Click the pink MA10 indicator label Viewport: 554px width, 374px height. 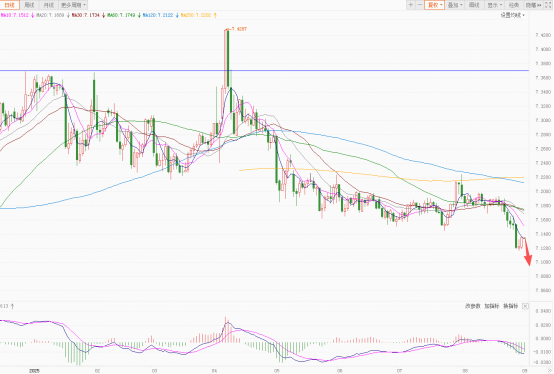pyautogui.click(x=14, y=15)
